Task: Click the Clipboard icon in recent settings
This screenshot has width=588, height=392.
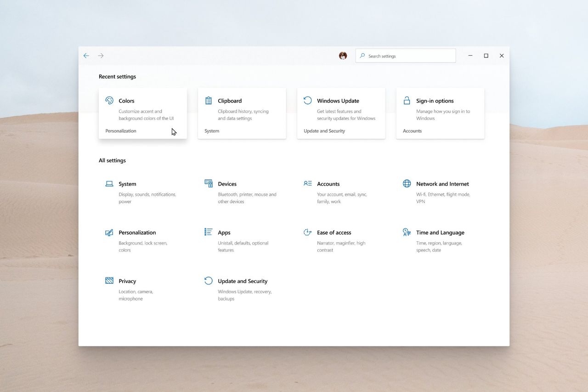Action: (x=209, y=100)
